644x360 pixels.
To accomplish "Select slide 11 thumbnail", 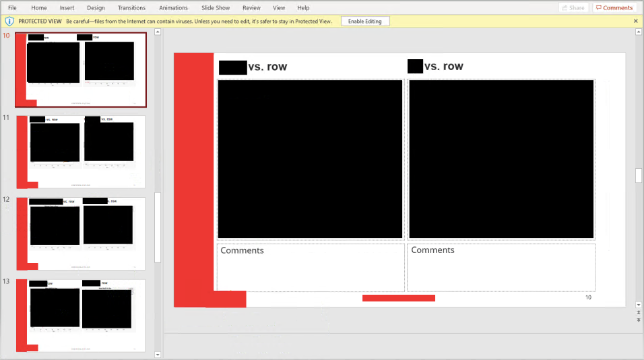I will pyautogui.click(x=81, y=152).
